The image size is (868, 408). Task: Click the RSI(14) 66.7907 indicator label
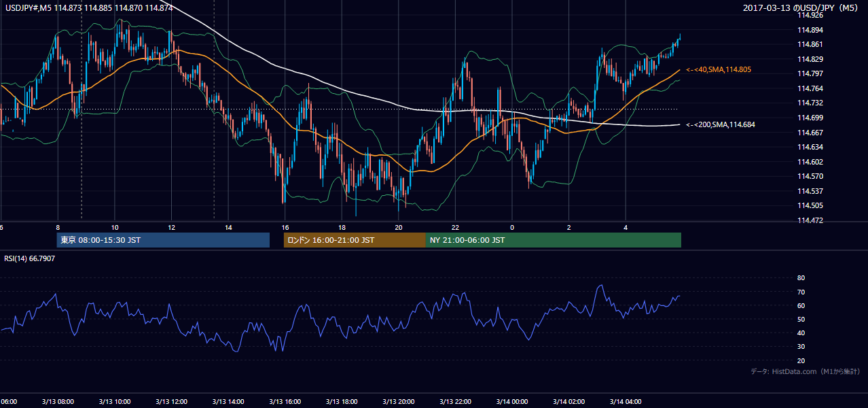pos(30,258)
